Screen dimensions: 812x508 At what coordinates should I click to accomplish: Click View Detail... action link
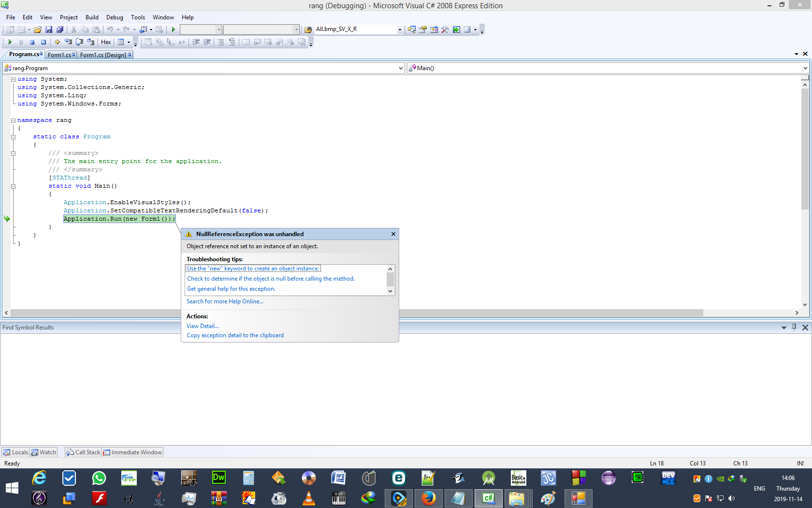tap(203, 326)
